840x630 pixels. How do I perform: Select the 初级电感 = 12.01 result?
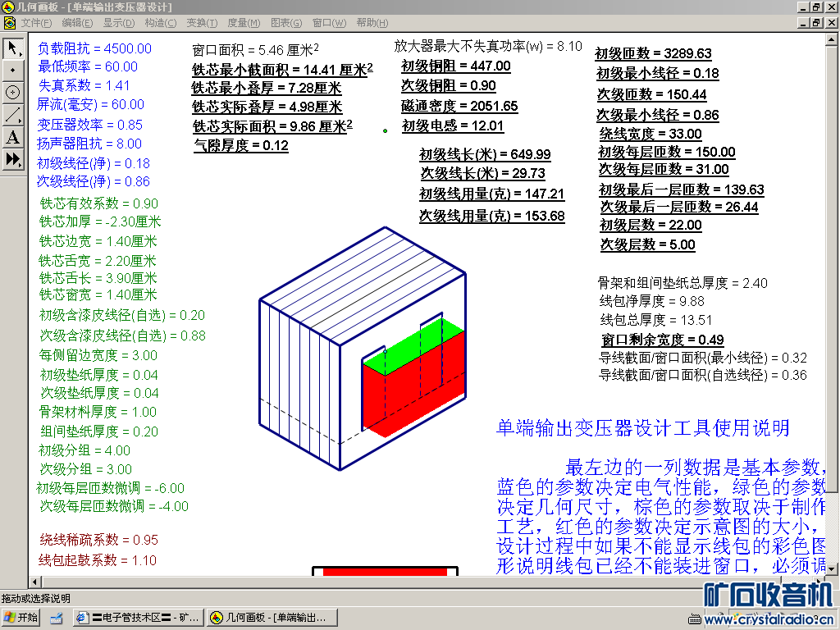(453, 126)
